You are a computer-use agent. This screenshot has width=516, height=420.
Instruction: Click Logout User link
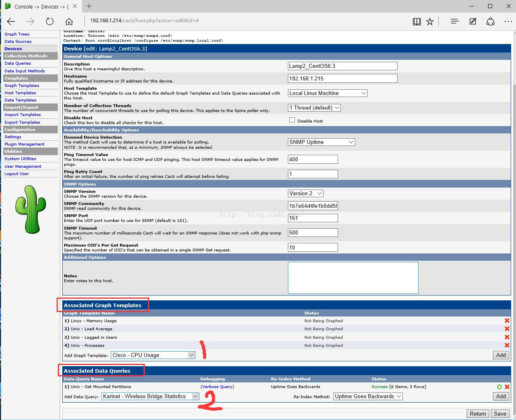[17, 174]
